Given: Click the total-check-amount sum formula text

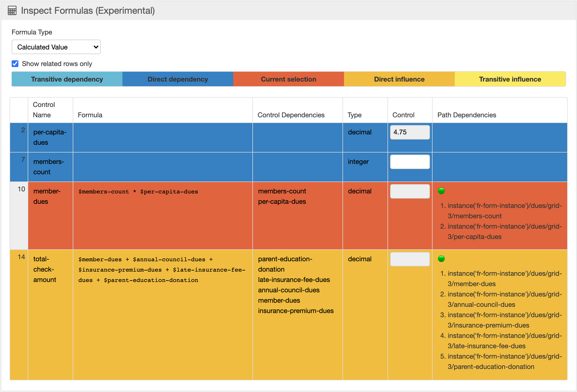Looking at the screenshot, I should click(x=162, y=270).
